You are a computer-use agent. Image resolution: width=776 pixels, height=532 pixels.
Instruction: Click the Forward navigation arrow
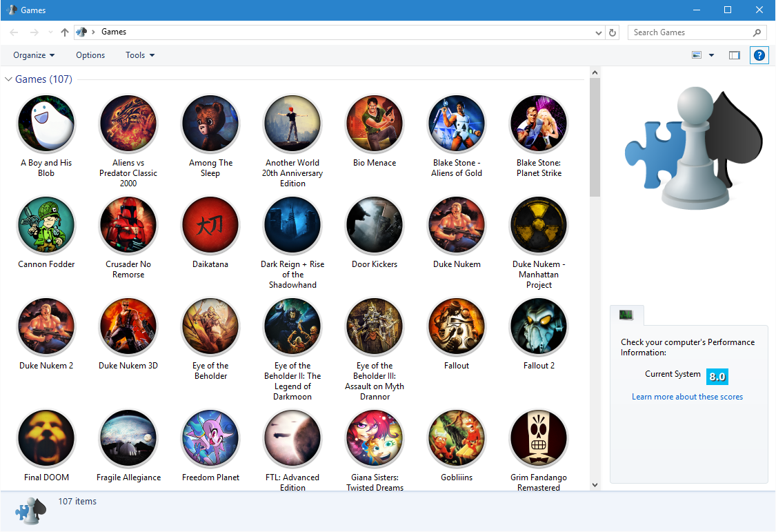pyautogui.click(x=34, y=32)
